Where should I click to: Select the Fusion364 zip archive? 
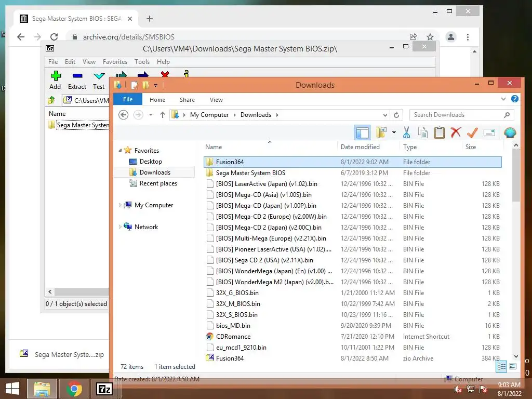[x=353, y=358]
